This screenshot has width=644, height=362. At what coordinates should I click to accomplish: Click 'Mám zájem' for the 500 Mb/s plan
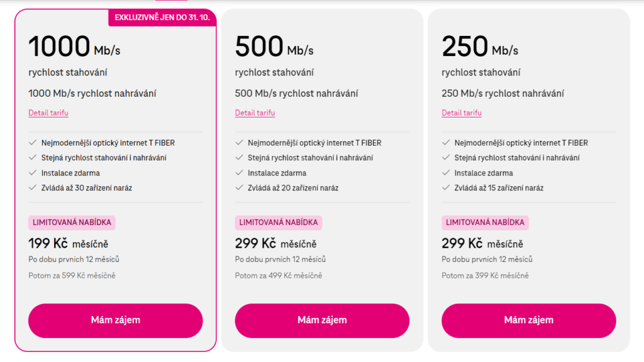pos(322,321)
